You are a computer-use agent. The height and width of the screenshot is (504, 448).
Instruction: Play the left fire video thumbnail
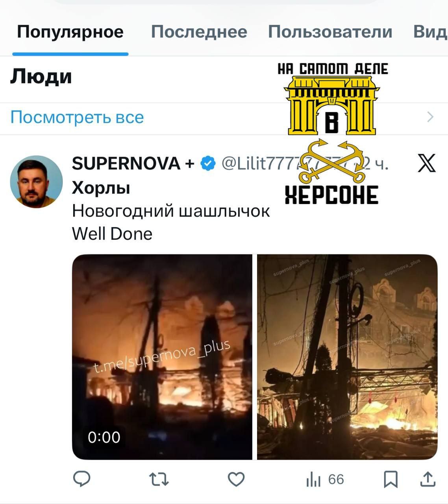pyautogui.click(x=162, y=357)
